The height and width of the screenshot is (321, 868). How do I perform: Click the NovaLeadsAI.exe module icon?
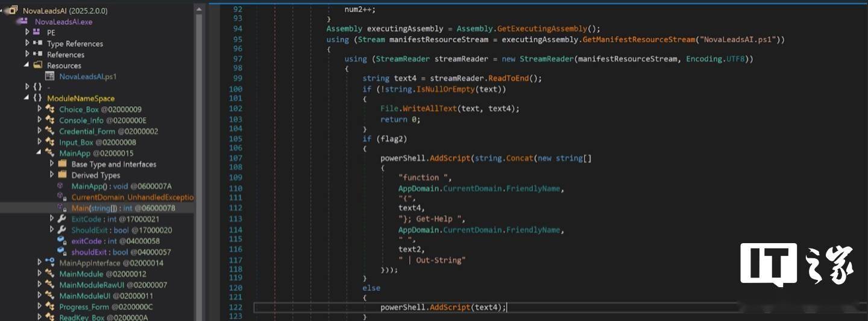(x=22, y=21)
